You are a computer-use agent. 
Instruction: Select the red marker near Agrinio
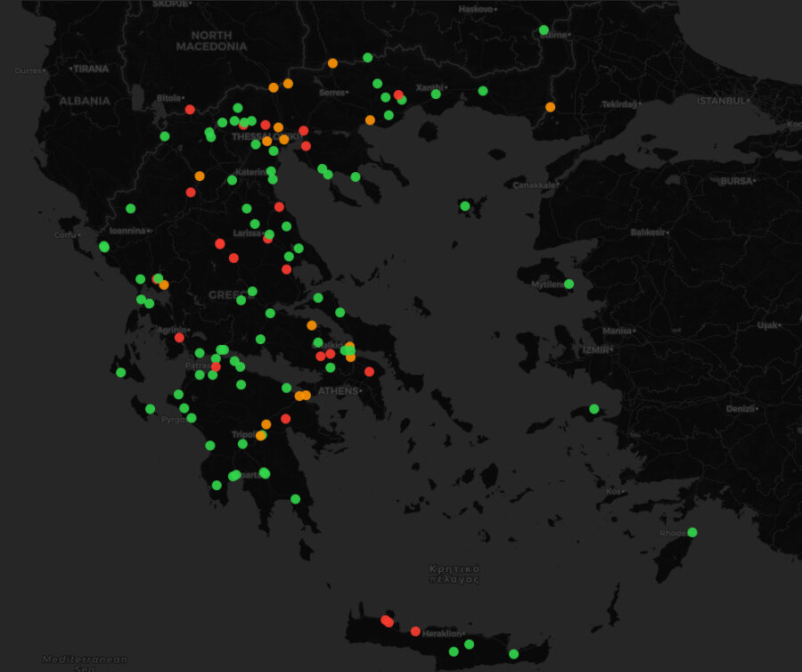pyautogui.click(x=179, y=338)
